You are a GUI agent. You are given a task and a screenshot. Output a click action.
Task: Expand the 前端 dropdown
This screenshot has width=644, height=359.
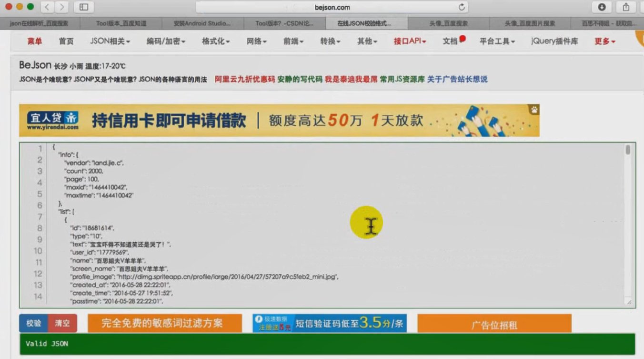[x=293, y=41]
